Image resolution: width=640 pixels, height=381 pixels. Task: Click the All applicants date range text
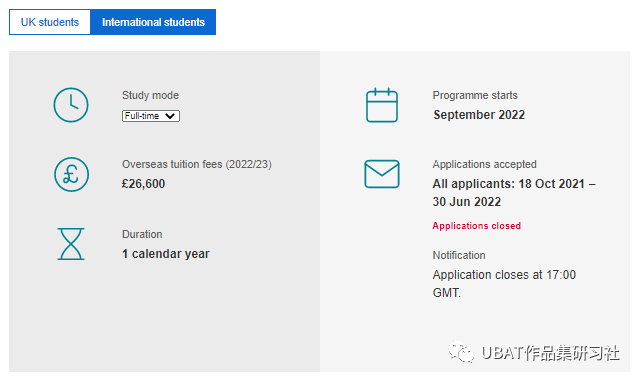pos(514,193)
